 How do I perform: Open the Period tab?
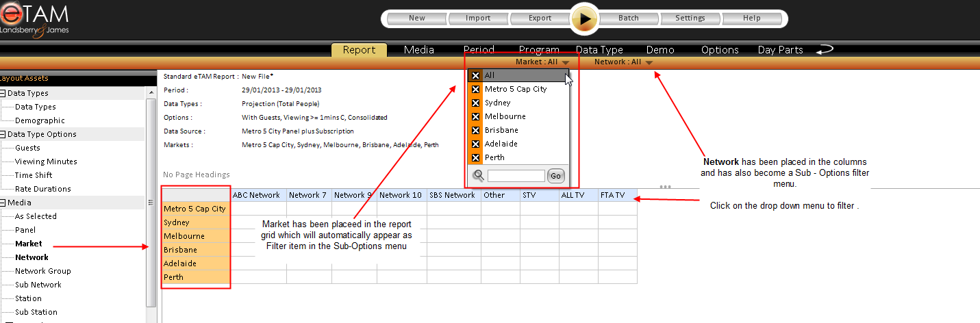[479, 50]
